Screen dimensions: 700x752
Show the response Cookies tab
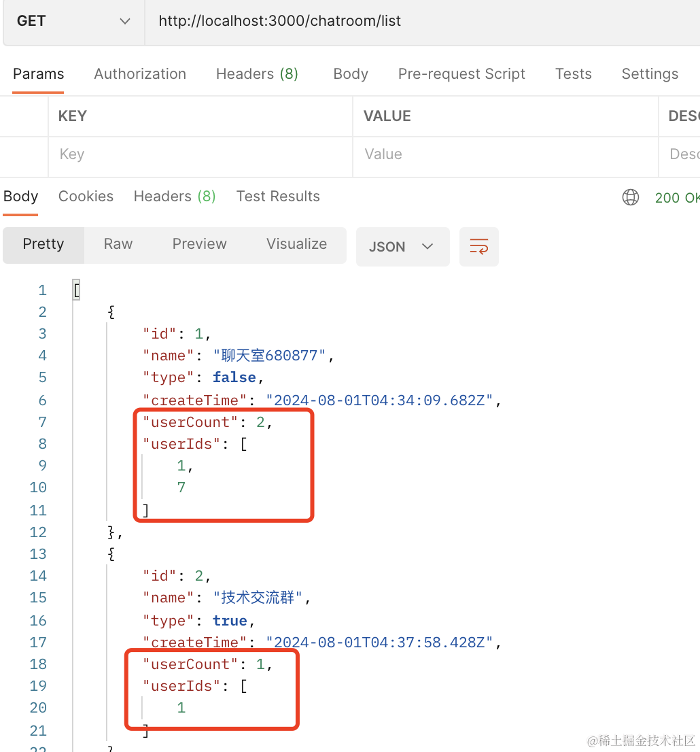click(86, 196)
